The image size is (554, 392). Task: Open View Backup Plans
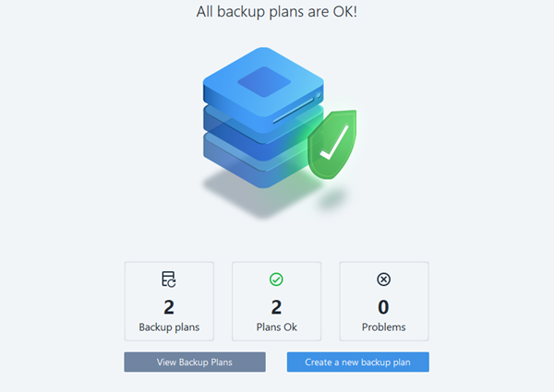pyautogui.click(x=195, y=362)
